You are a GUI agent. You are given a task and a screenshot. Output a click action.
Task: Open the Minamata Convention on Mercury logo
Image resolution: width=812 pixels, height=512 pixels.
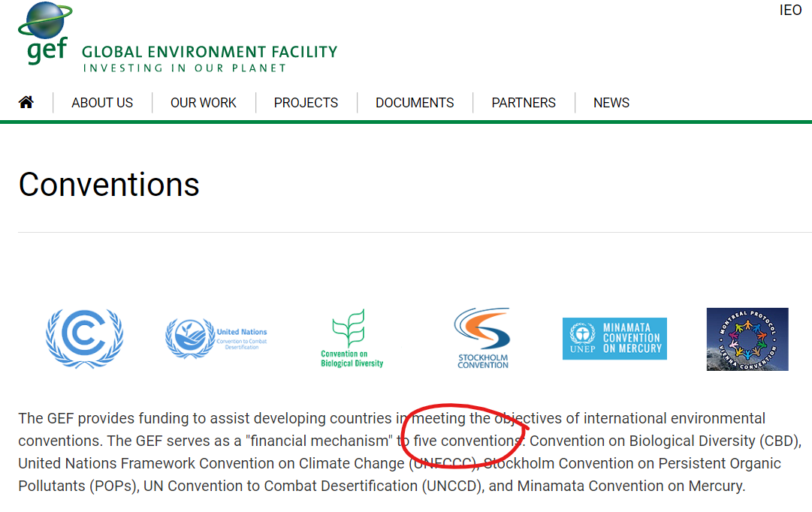614,339
